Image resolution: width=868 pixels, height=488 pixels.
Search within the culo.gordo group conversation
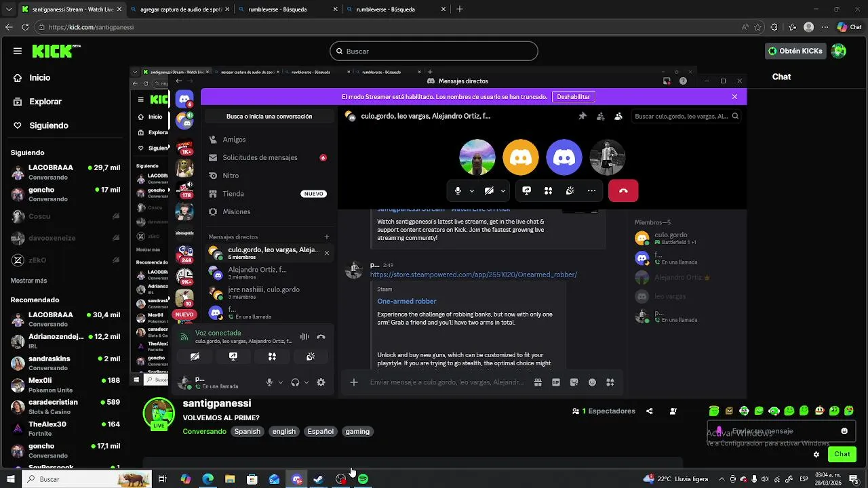point(686,116)
